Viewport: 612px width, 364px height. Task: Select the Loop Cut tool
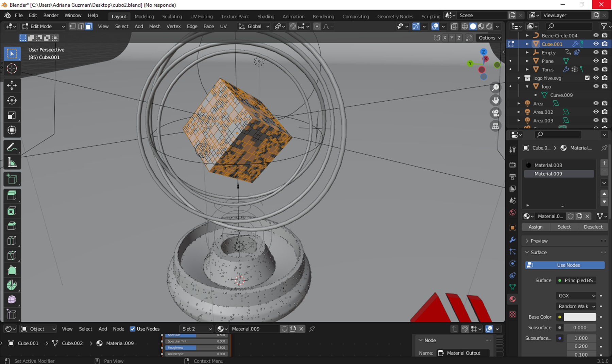click(x=12, y=241)
